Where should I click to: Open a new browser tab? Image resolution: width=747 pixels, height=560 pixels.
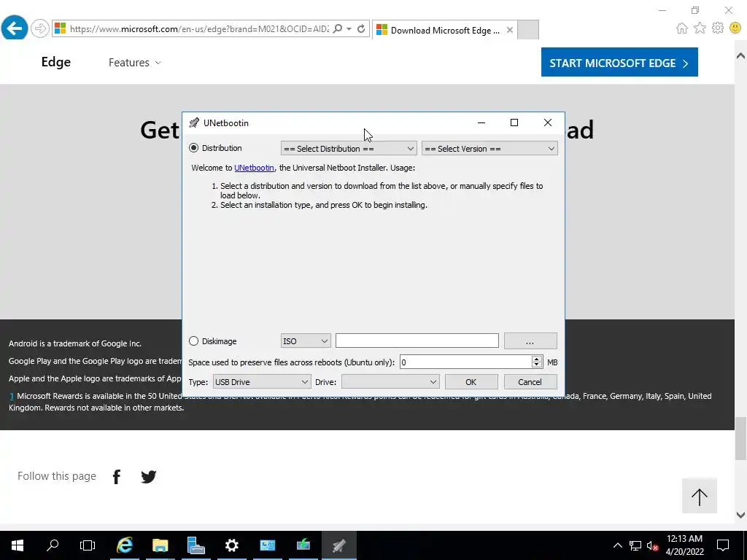click(528, 30)
